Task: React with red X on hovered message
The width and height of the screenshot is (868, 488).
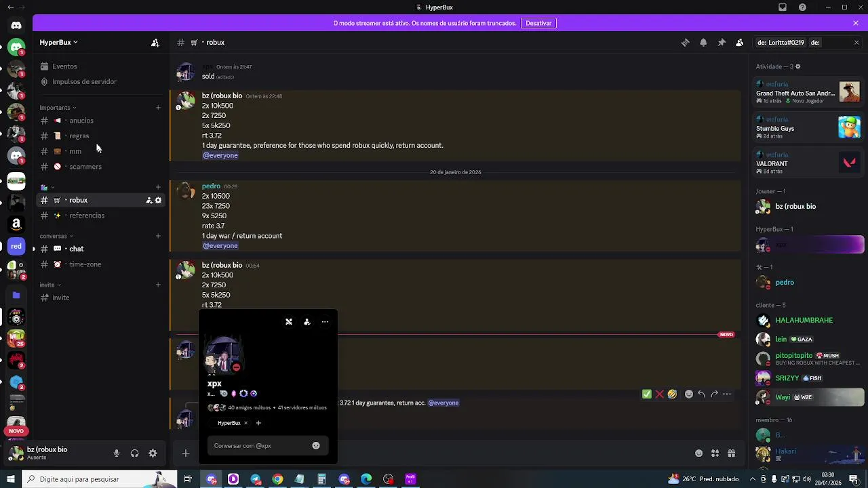Action: pyautogui.click(x=659, y=394)
